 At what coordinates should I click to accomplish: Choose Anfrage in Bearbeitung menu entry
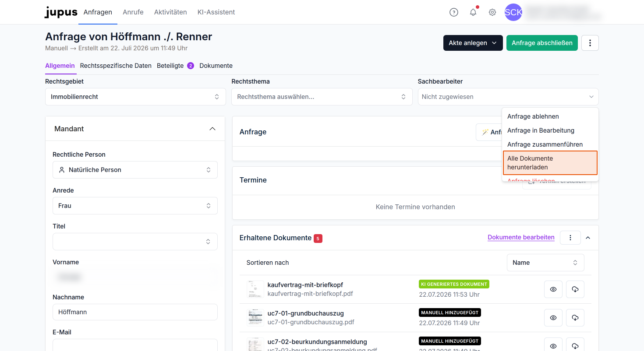tap(550, 130)
